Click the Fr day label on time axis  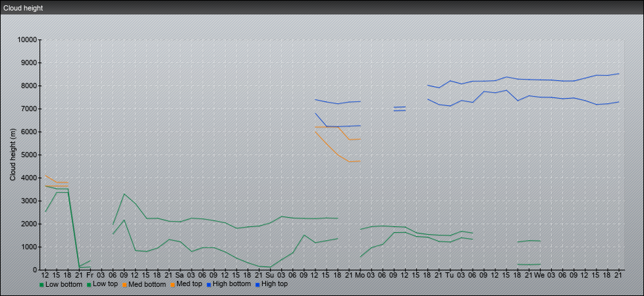(x=90, y=275)
